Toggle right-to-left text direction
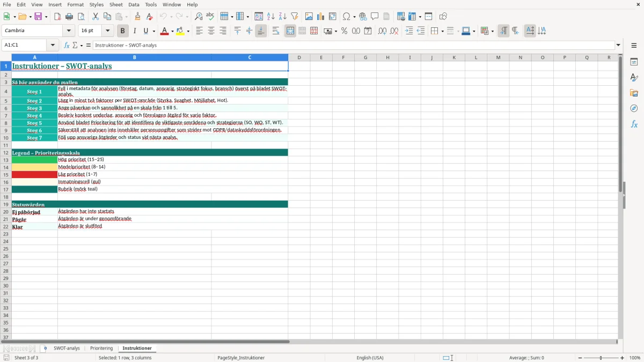Screen dimensions: 644x362 click(x=515, y=31)
